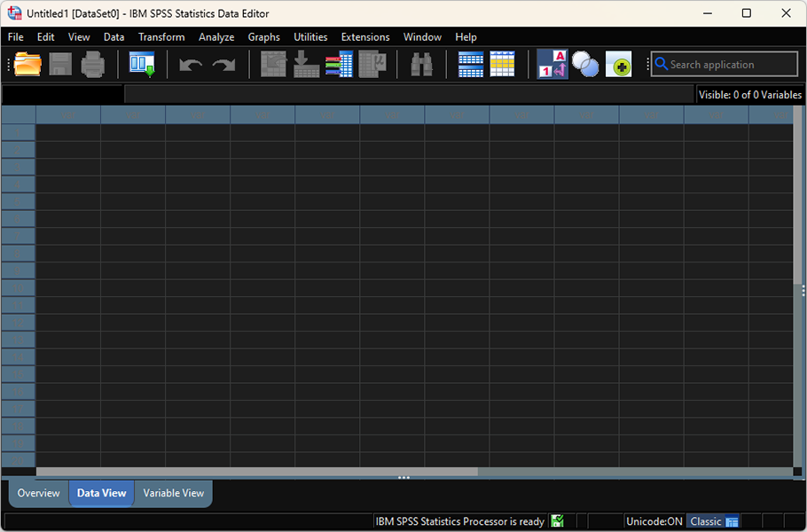
Task: Switch to the Overview tab
Action: [x=38, y=493]
